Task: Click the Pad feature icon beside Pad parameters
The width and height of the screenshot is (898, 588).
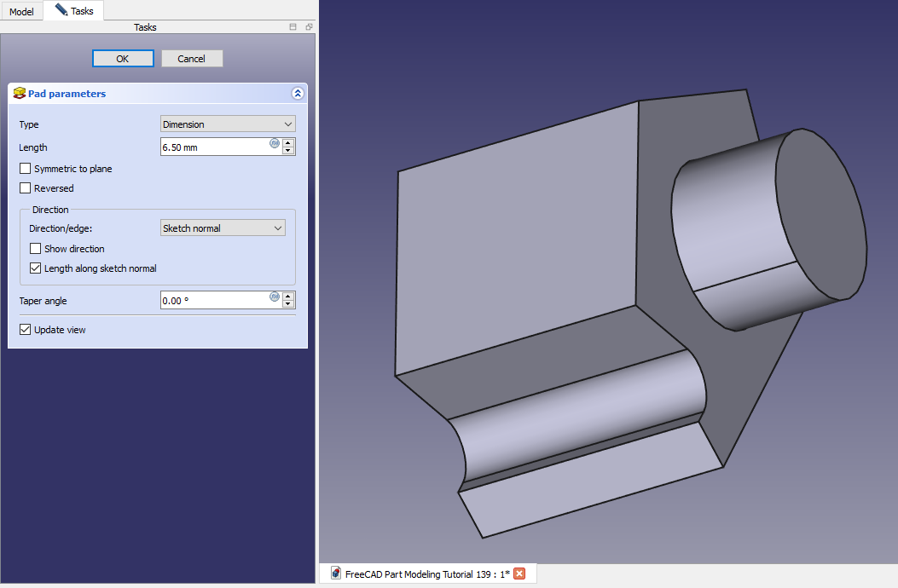Action: coord(19,94)
